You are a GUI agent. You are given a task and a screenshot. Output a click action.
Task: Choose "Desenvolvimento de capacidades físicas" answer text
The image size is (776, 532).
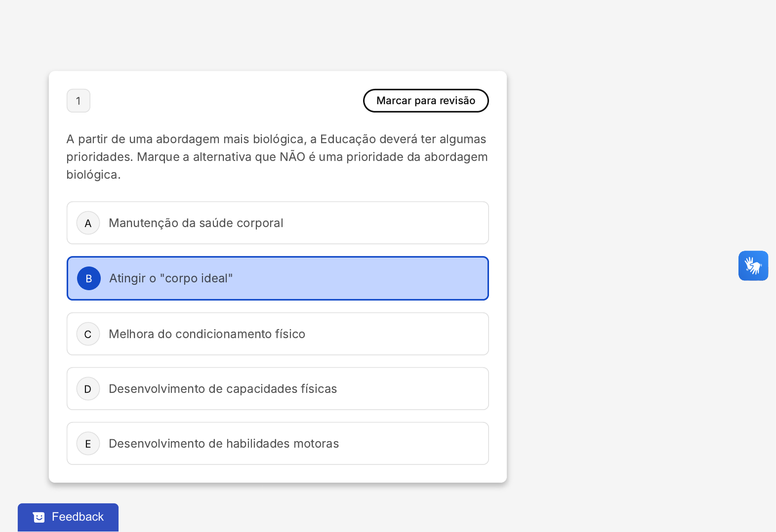pyautogui.click(x=222, y=389)
